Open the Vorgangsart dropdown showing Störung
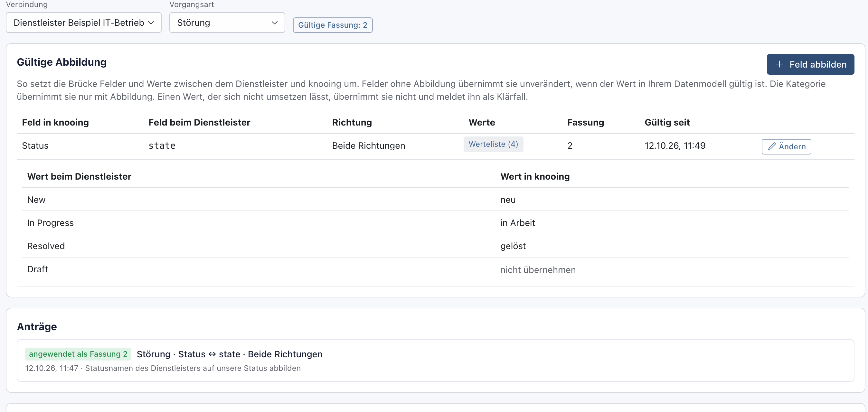This screenshot has height=412, width=868. coord(227,23)
